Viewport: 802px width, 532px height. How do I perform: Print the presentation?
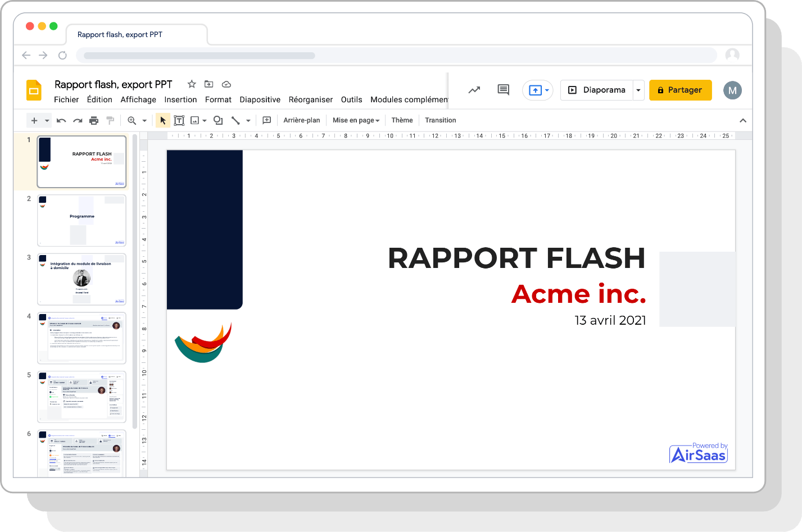pyautogui.click(x=94, y=120)
